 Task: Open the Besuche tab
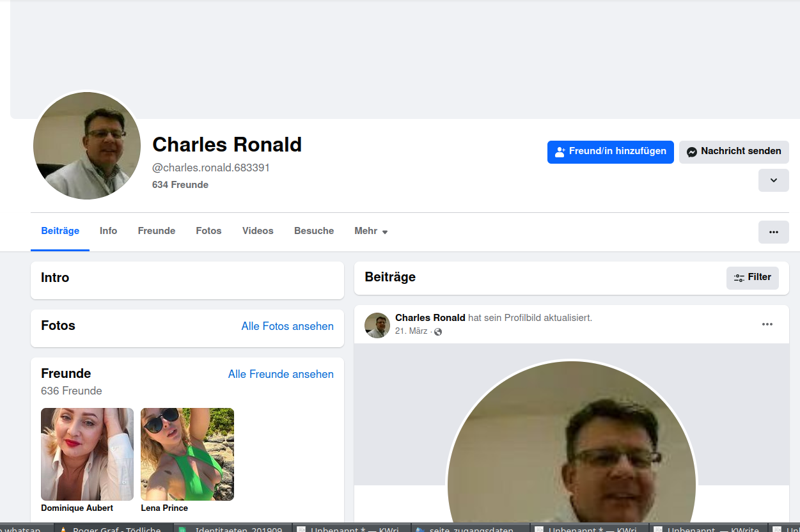tap(314, 231)
